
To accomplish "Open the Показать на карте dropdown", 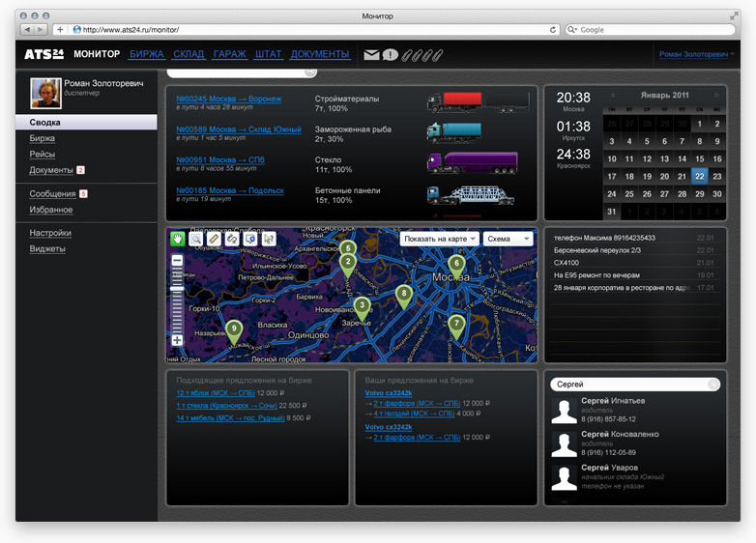I will (x=439, y=239).
